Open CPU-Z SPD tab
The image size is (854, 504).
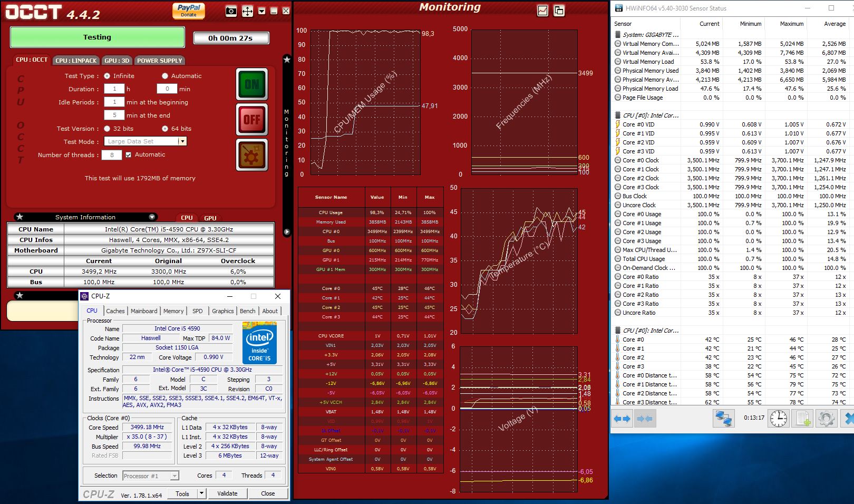point(198,311)
